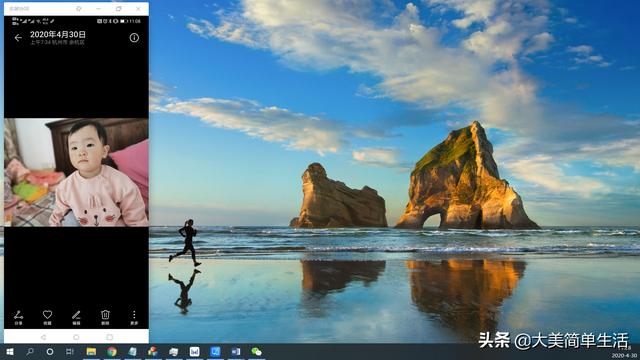Image resolution: width=640 pixels, height=360 pixels.
Task: Open the white M-logo app on the taskbar
Action: coord(195,351)
